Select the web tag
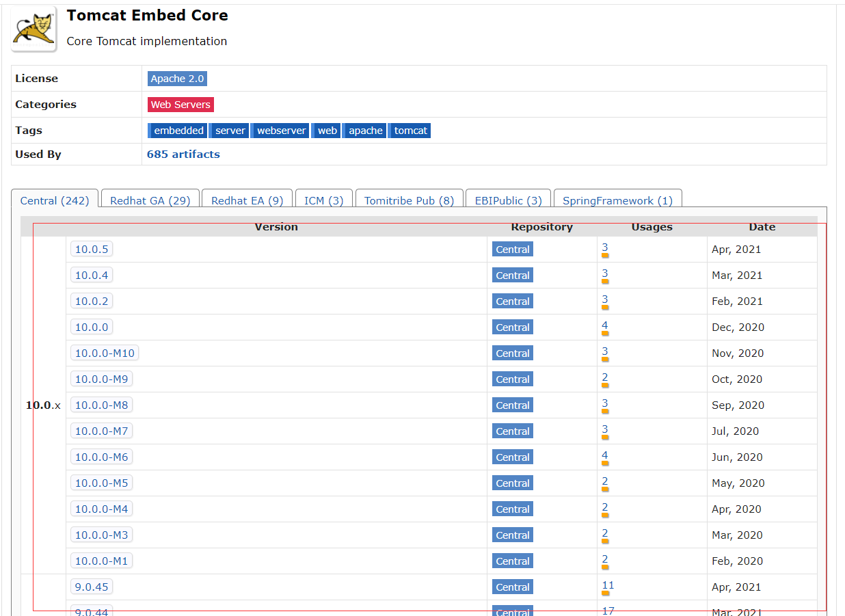 326,131
